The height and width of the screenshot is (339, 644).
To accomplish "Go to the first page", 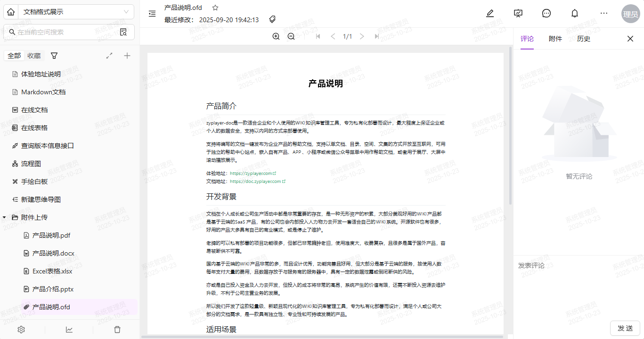I will (318, 36).
